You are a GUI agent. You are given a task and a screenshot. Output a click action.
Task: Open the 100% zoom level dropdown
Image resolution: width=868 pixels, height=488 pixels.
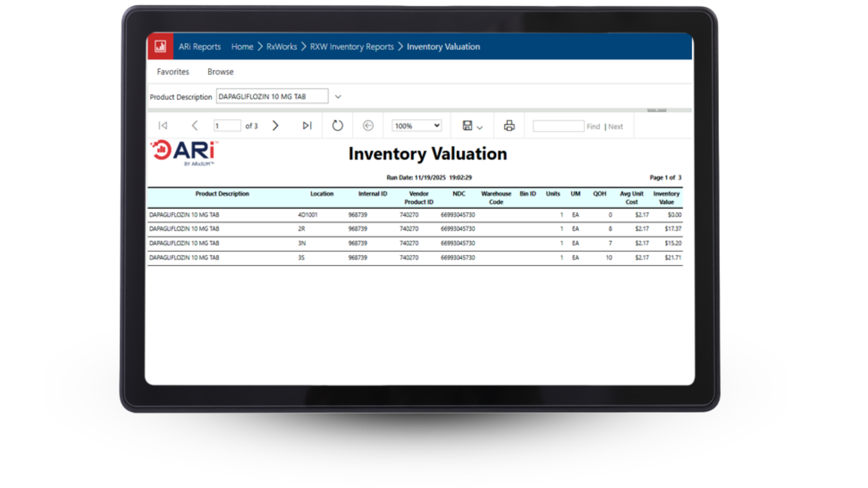point(416,126)
